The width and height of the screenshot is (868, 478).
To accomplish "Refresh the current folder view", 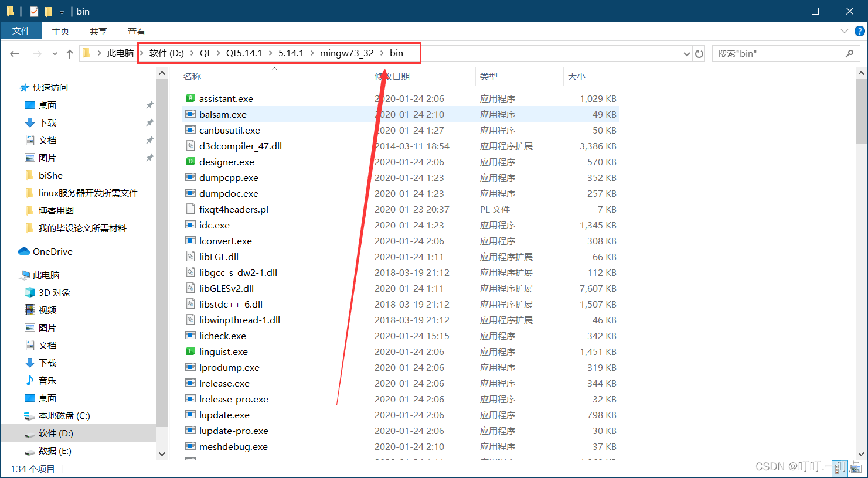I will [699, 53].
